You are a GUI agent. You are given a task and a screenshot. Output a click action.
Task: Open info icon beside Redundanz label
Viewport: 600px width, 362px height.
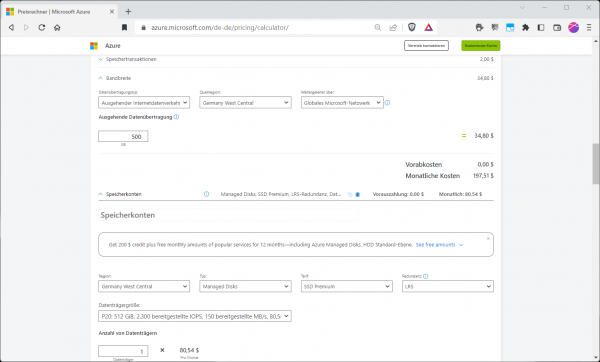click(x=426, y=276)
